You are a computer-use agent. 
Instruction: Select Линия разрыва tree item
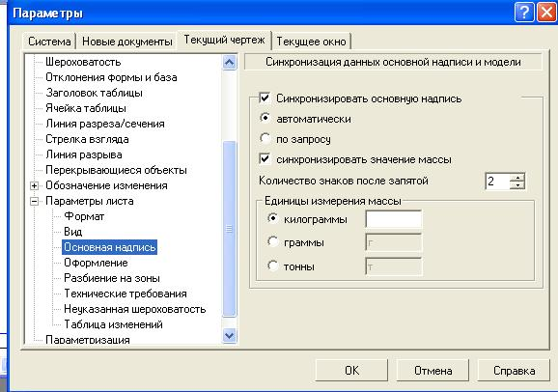(x=84, y=154)
